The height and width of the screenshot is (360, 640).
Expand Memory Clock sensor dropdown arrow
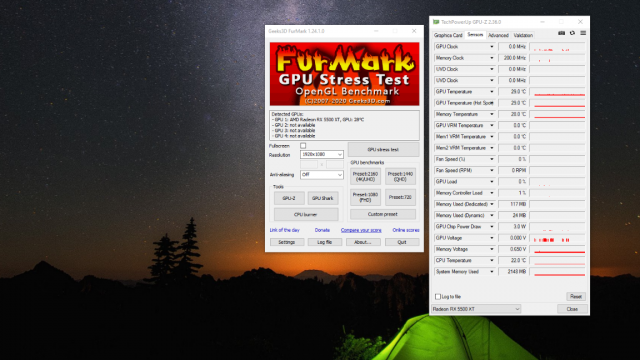(x=491, y=58)
